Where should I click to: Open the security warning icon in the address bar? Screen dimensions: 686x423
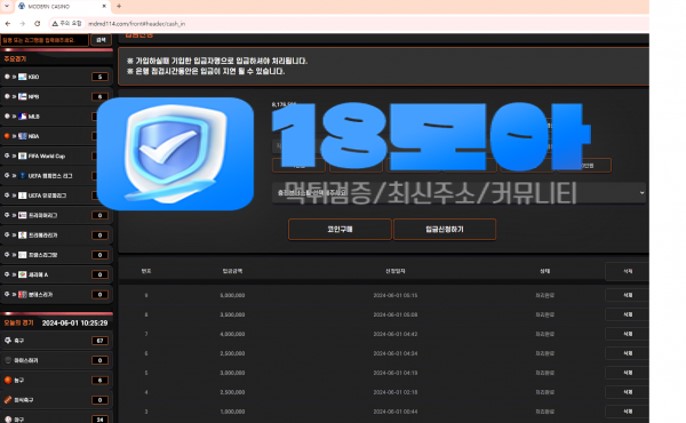(x=55, y=24)
